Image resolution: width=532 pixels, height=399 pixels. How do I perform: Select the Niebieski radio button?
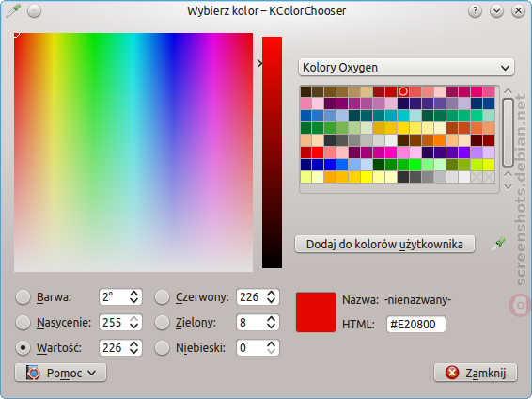point(162,348)
